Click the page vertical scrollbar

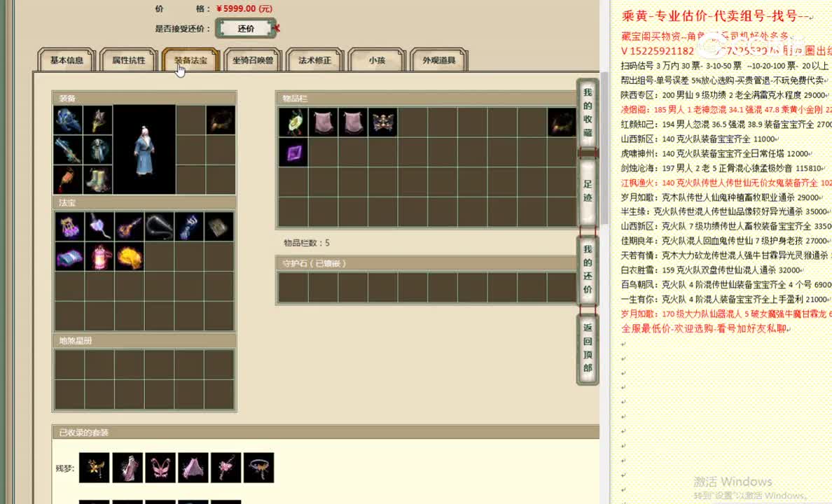[604, 148]
